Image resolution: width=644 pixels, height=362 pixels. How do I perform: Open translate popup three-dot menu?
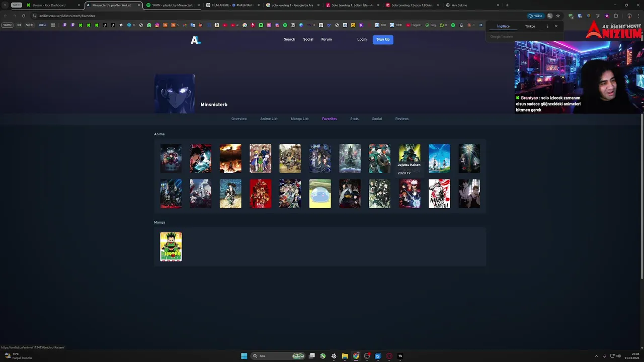pyautogui.click(x=547, y=26)
